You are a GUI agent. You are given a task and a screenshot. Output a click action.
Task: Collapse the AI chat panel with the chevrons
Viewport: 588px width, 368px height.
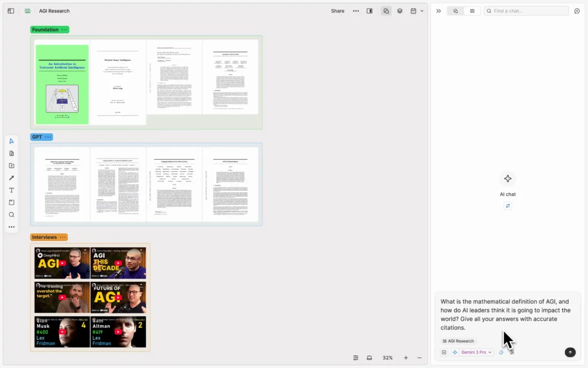click(x=438, y=10)
